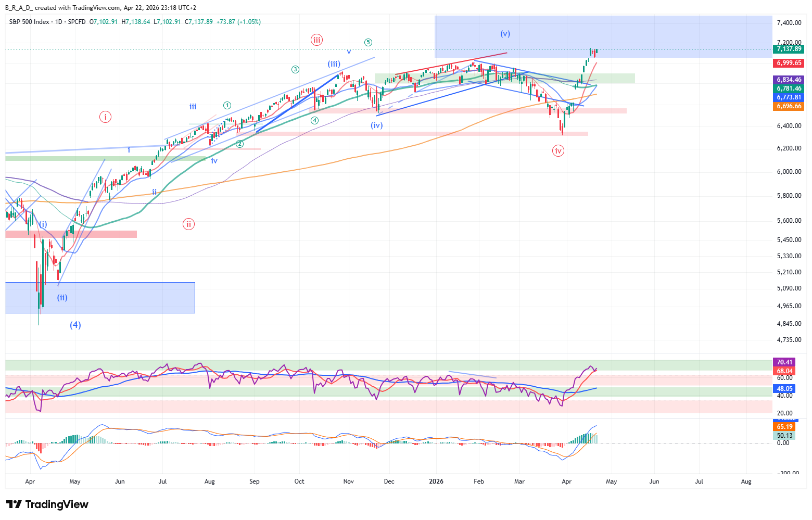
Task: Click the green 7,137.89 current price label
Action: tap(789, 49)
